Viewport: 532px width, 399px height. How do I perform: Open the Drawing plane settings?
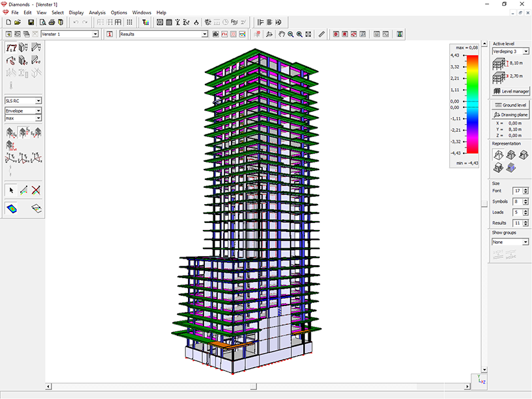(x=510, y=114)
